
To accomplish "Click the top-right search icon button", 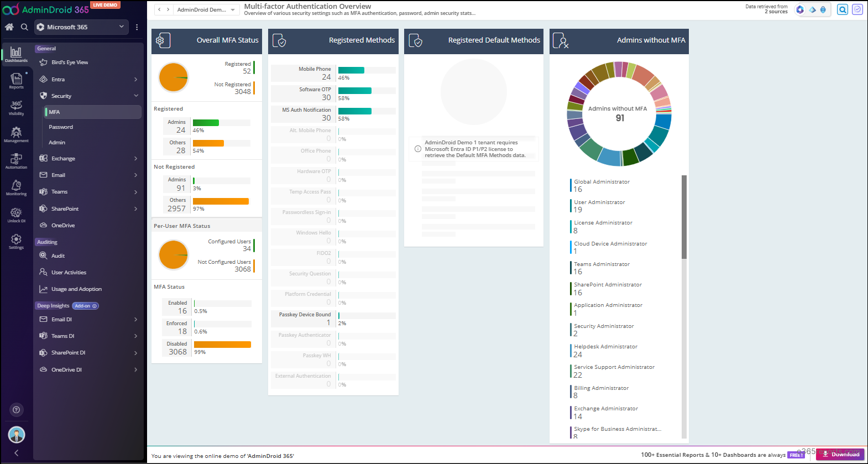I will pos(843,9).
